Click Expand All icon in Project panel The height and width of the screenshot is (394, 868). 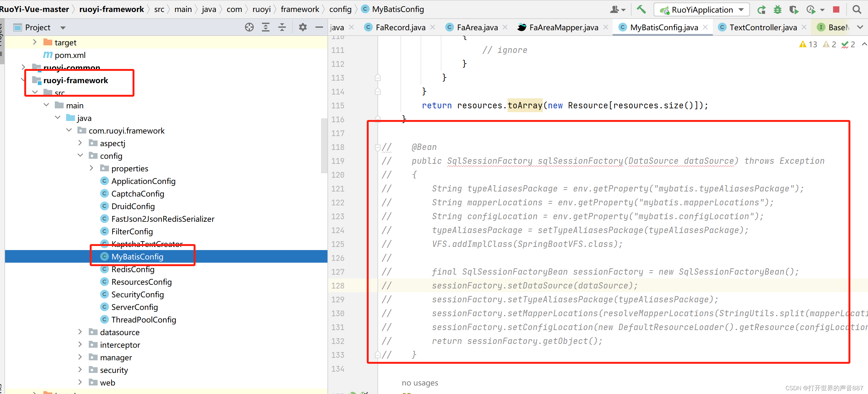coord(265,27)
